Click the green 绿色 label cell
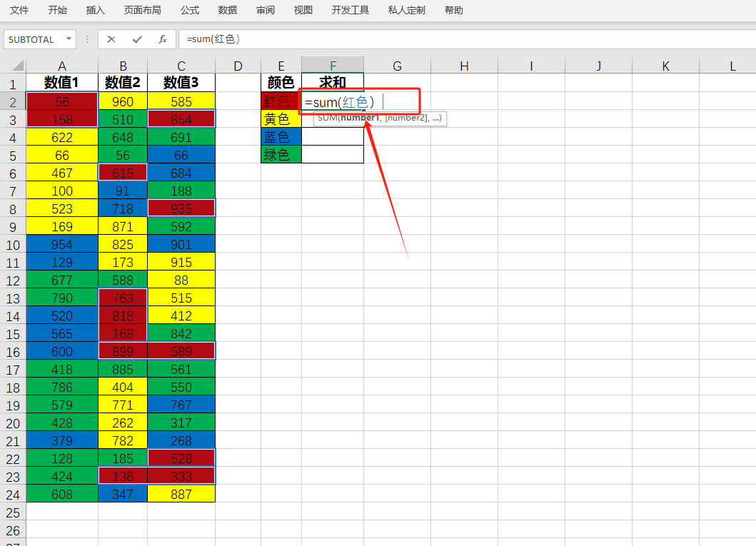Viewport: 756px width, 546px height. click(281, 155)
